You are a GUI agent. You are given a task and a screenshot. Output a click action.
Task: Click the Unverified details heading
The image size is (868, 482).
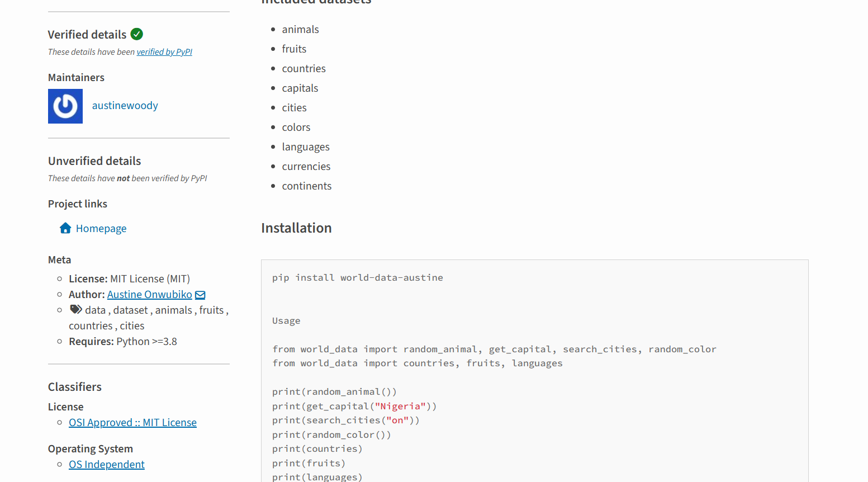pos(94,160)
